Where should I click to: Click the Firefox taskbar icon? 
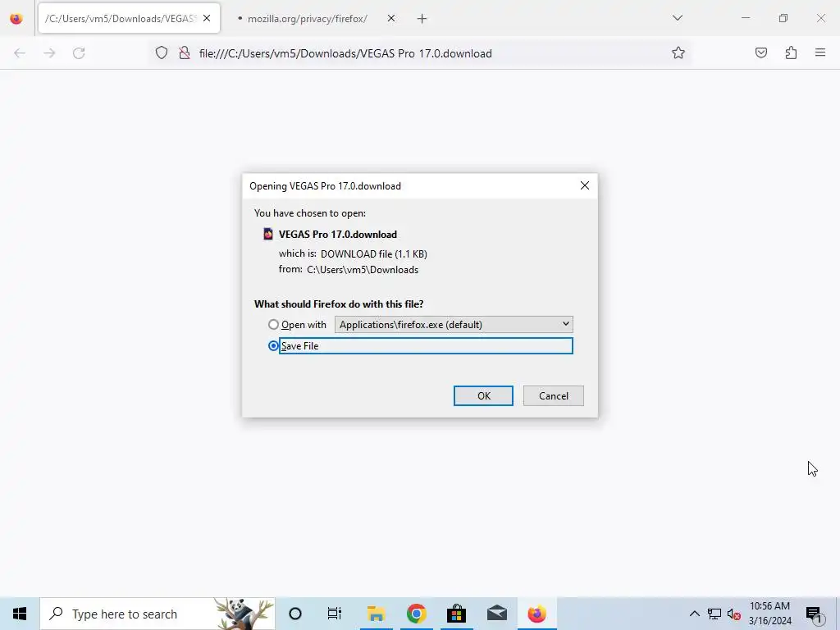click(536, 614)
